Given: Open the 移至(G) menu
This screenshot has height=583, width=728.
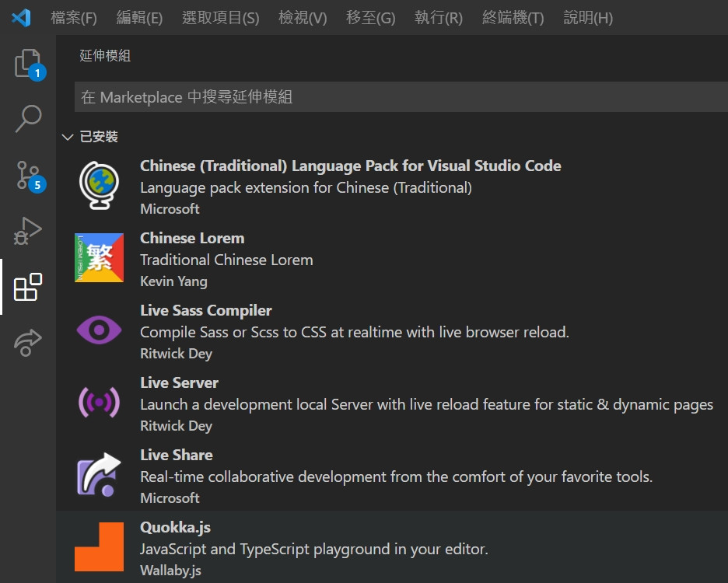Looking at the screenshot, I should pyautogui.click(x=370, y=18).
